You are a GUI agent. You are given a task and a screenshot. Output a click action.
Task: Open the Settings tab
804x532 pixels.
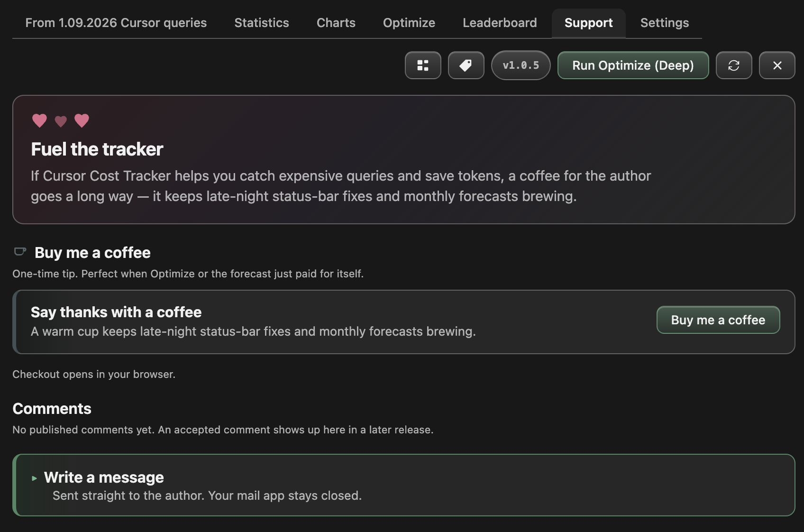665,23
